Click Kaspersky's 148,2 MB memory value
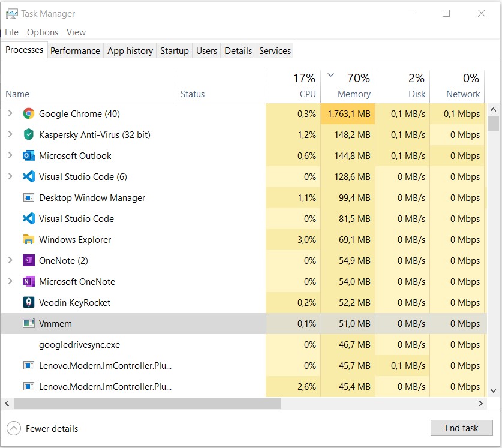Viewport: 502px width, 448px height. pos(352,135)
